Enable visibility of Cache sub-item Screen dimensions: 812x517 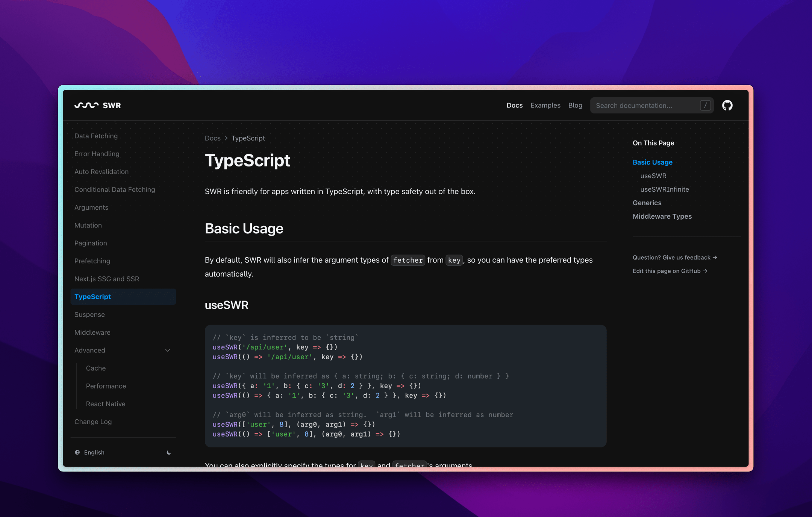[97, 368]
